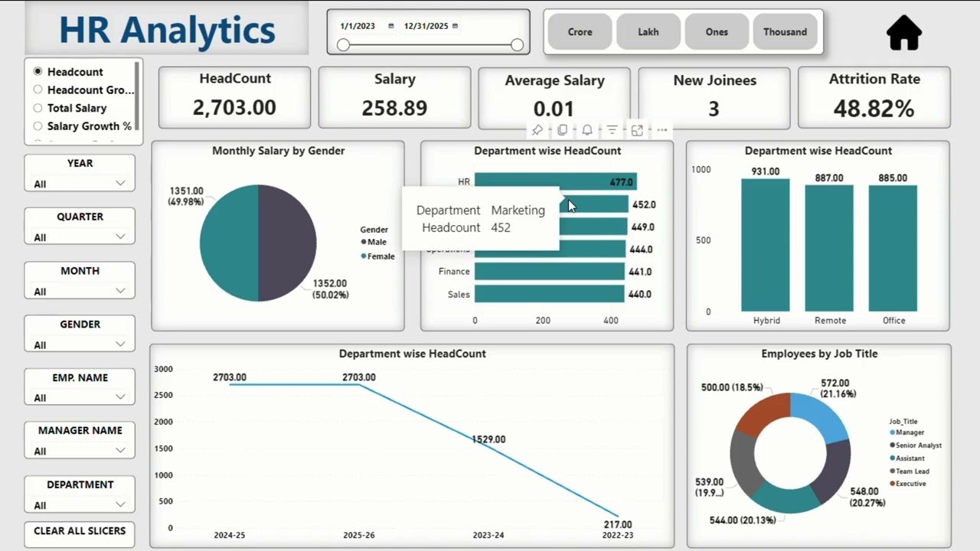
Task: Click the Female legend entry
Action: click(x=378, y=256)
